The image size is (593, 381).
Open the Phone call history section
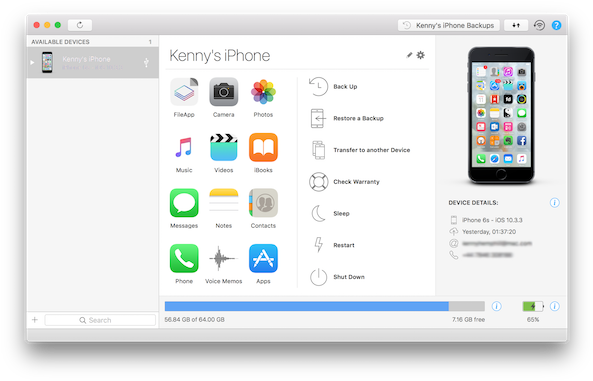coord(184,259)
